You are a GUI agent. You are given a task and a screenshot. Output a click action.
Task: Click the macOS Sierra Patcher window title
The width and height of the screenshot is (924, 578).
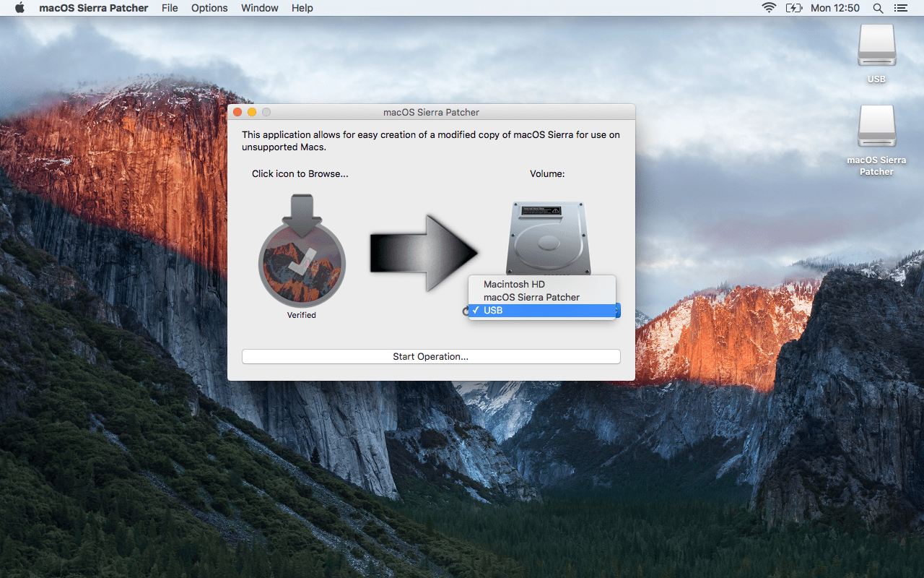pos(431,112)
